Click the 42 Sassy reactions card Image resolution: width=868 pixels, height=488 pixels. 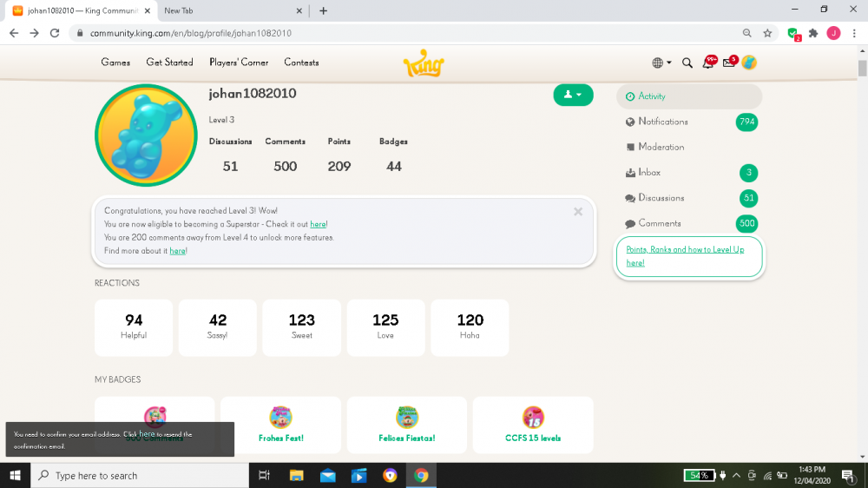coord(218,328)
